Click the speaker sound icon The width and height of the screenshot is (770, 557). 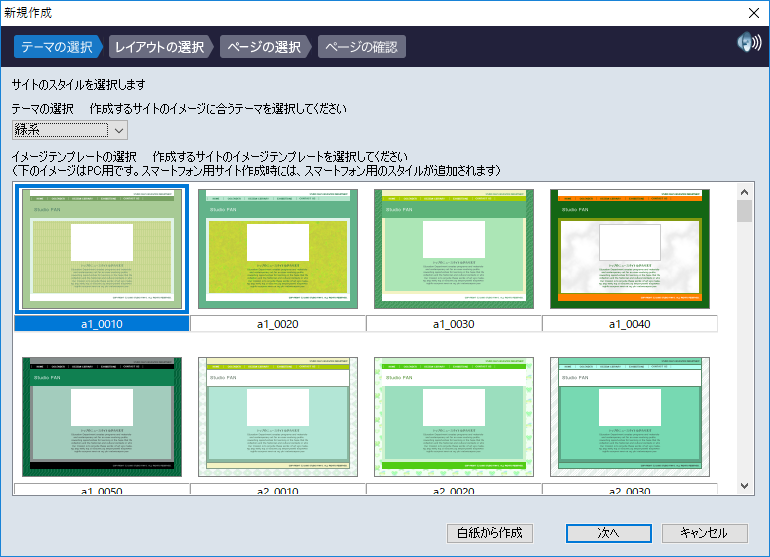click(748, 42)
